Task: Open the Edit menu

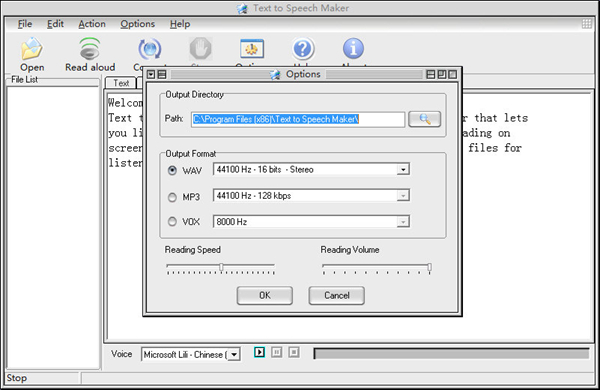Action: click(x=55, y=24)
